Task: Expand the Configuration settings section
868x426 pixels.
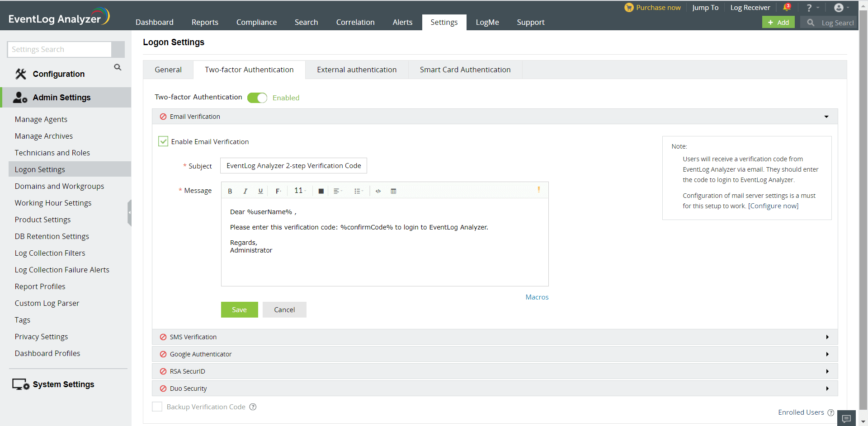Action: click(59, 74)
